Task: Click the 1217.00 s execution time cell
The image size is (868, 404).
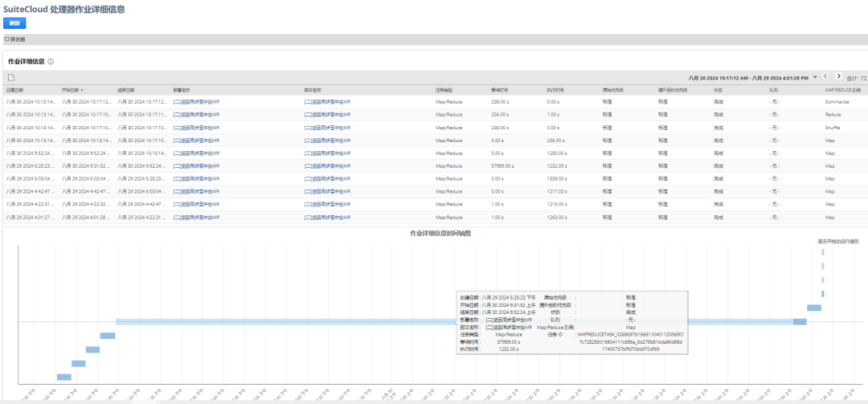Action: 556,191
